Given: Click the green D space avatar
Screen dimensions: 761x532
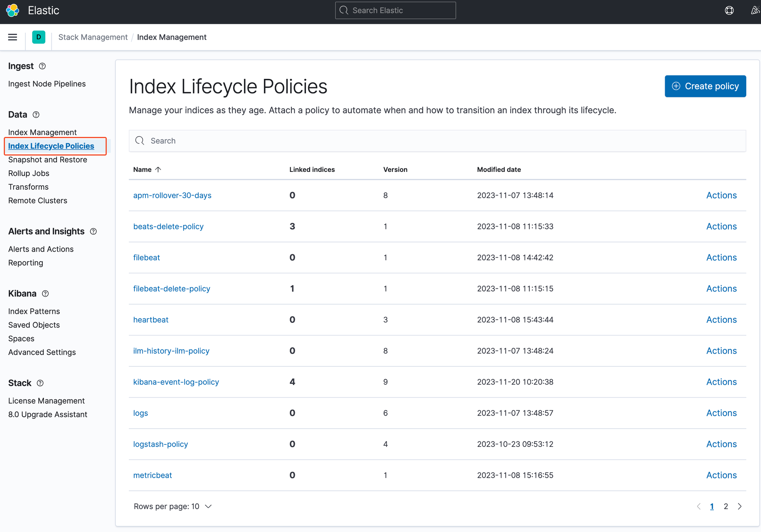Looking at the screenshot, I should (x=38, y=37).
